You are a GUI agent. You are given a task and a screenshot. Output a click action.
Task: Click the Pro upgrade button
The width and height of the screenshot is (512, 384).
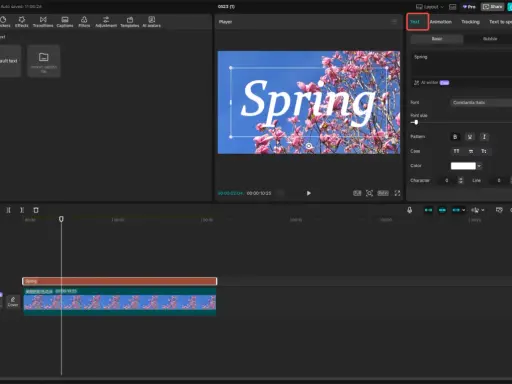[469, 7]
